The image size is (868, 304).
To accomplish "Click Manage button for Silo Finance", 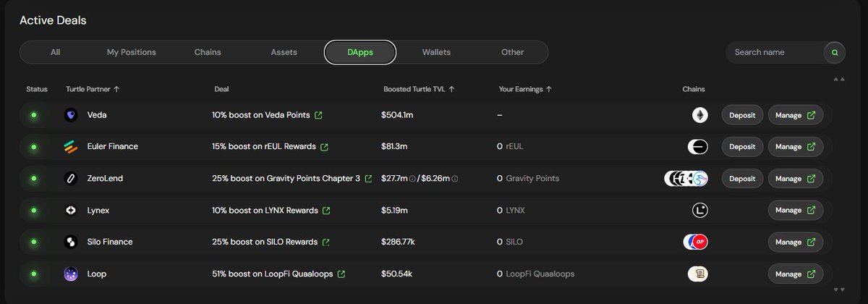I will point(796,242).
